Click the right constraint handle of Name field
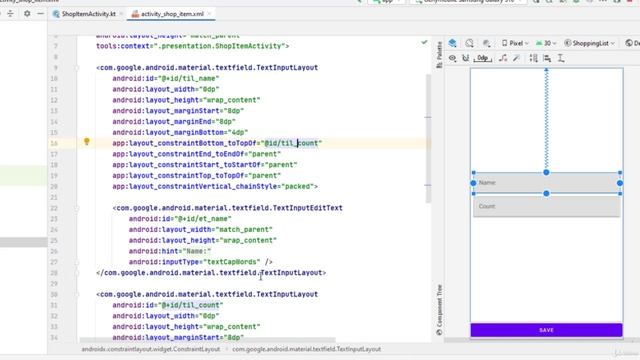This screenshot has height=360, width=640. [620, 183]
